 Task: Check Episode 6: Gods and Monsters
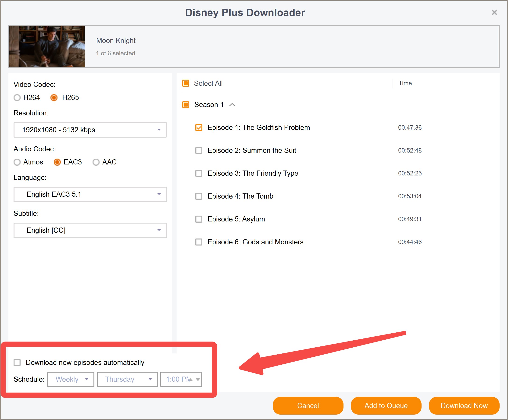pos(199,242)
